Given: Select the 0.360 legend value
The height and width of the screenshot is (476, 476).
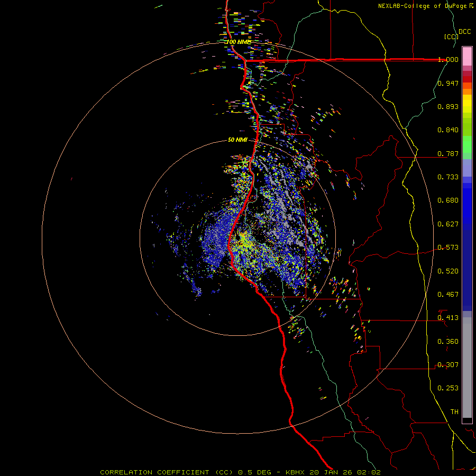Looking at the screenshot, I should [448, 342].
